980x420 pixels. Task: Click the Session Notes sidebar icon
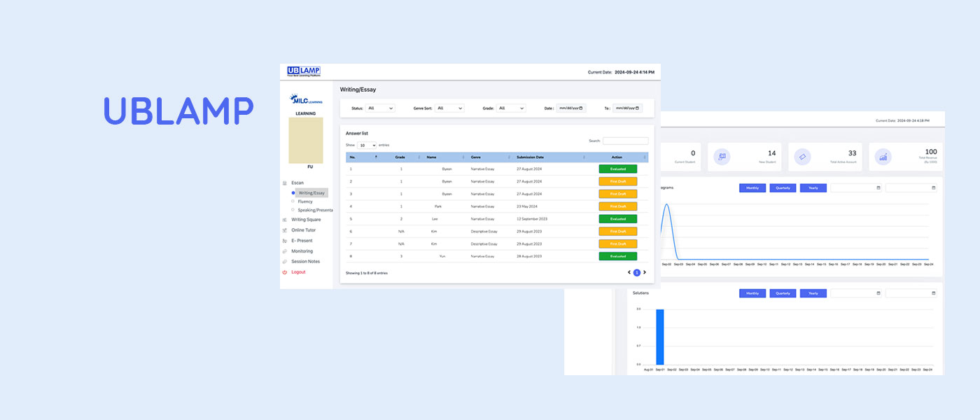(x=285, y=262)
